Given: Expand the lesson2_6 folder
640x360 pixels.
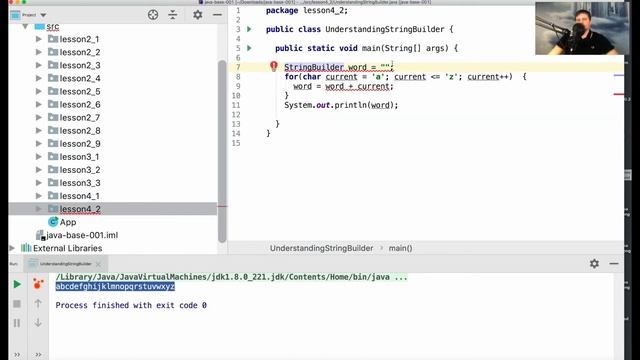Looking at the screenshot, I should point(39,104).
